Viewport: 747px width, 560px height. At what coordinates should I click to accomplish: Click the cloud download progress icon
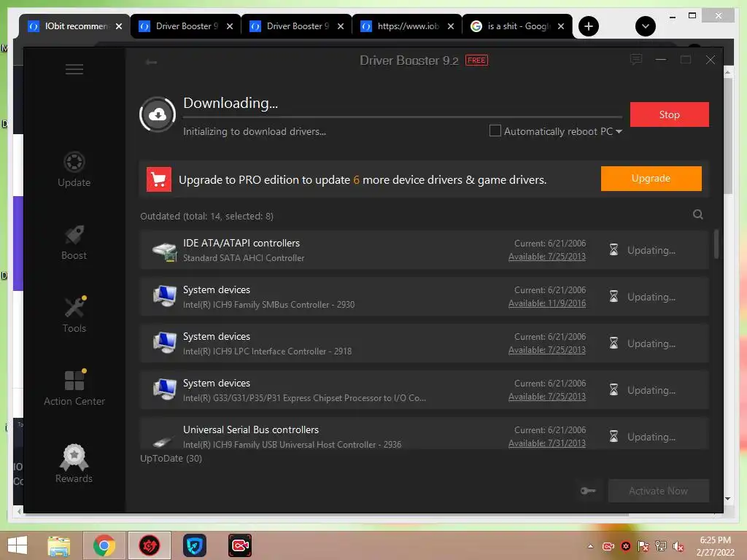click(158, 114)
